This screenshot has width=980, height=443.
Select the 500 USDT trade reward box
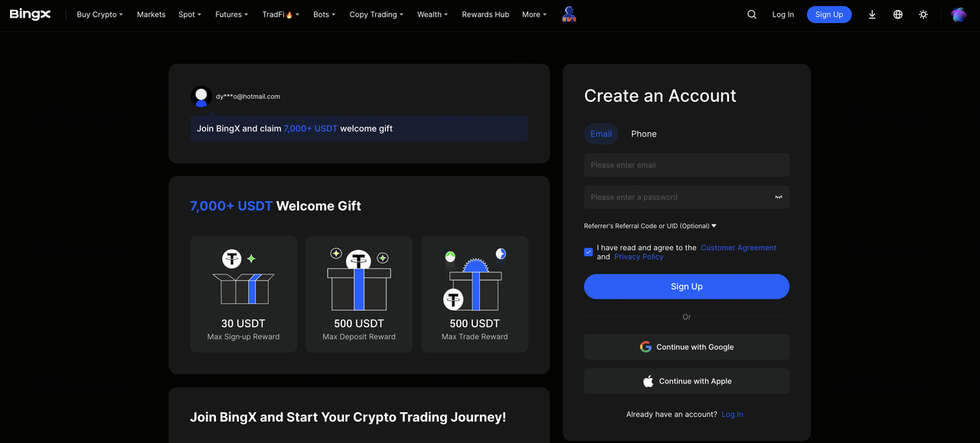click(475, 294)
